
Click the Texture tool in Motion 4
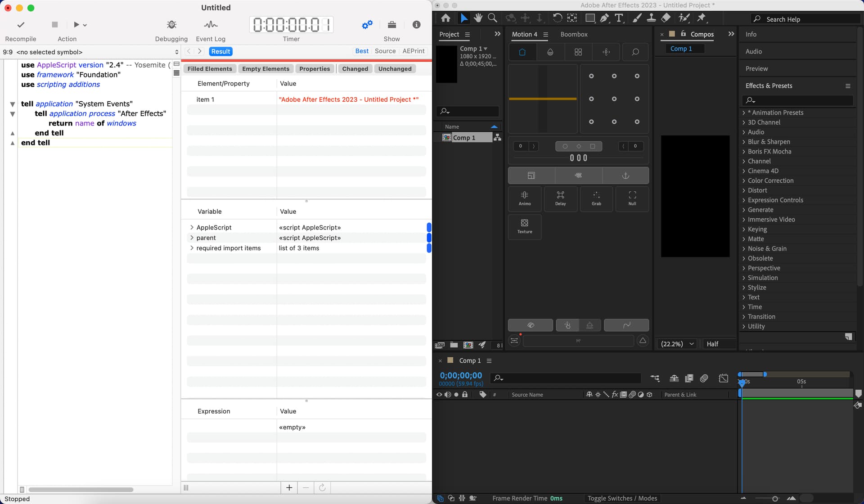(x=525, y=226)
